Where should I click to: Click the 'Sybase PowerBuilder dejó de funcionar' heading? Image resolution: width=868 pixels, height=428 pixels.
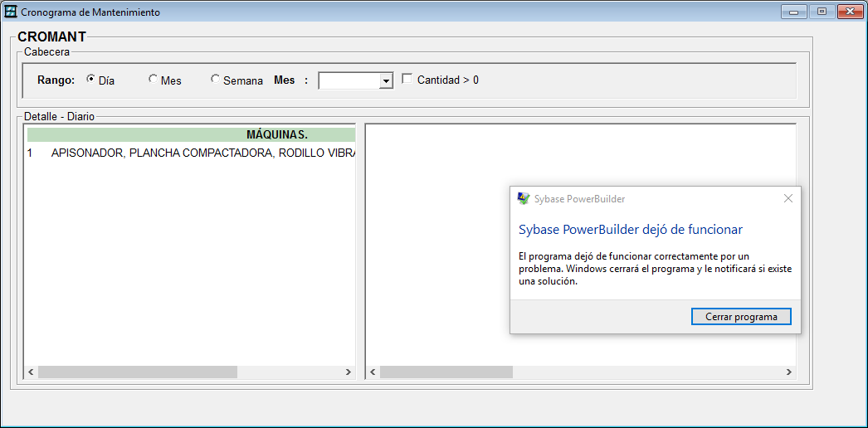coord(631,230)
